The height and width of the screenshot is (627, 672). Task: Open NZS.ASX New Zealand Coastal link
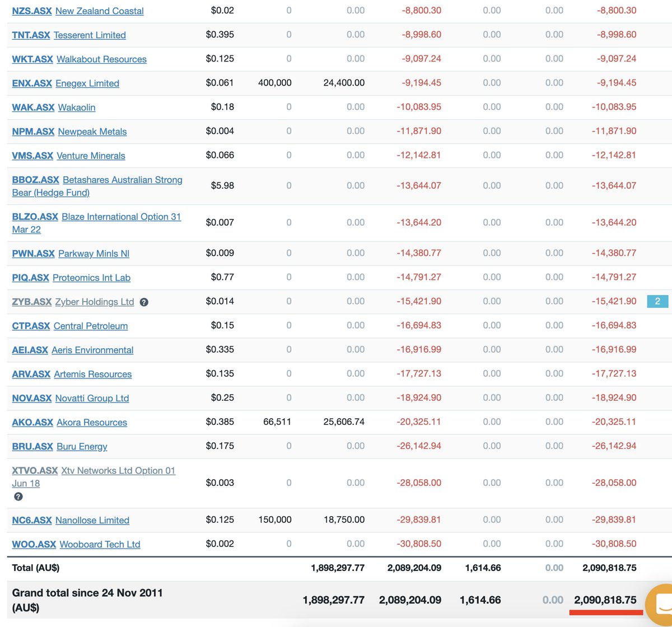click(x=78, y=11)
